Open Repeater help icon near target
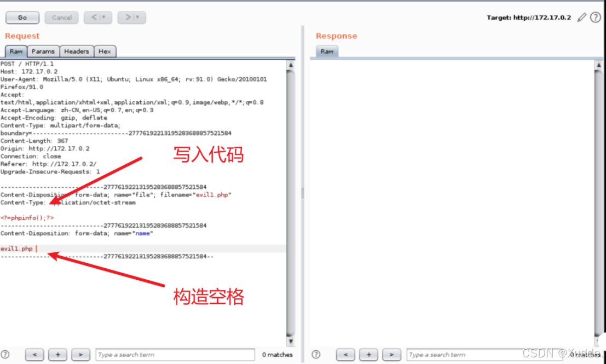606x364 pixels. coord(596,18)
